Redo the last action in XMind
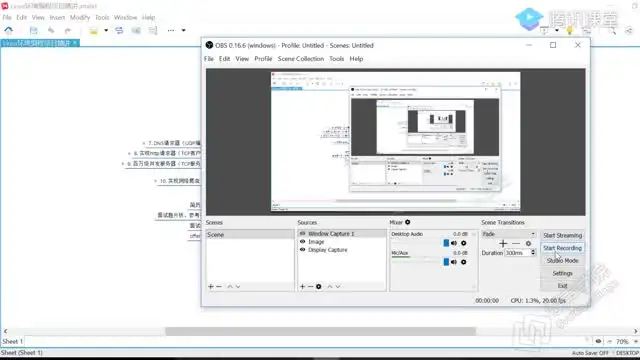The height and width of the screenshot is (360, 640). [68, 30]
